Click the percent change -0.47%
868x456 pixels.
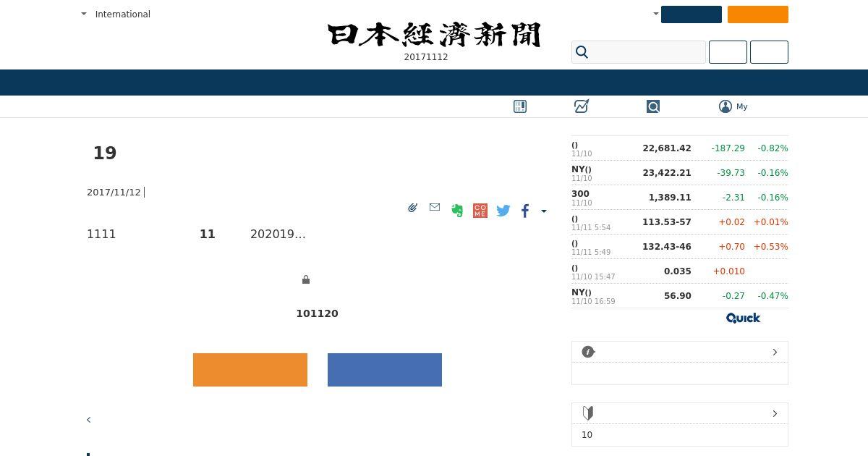click(x=773, y=295)
